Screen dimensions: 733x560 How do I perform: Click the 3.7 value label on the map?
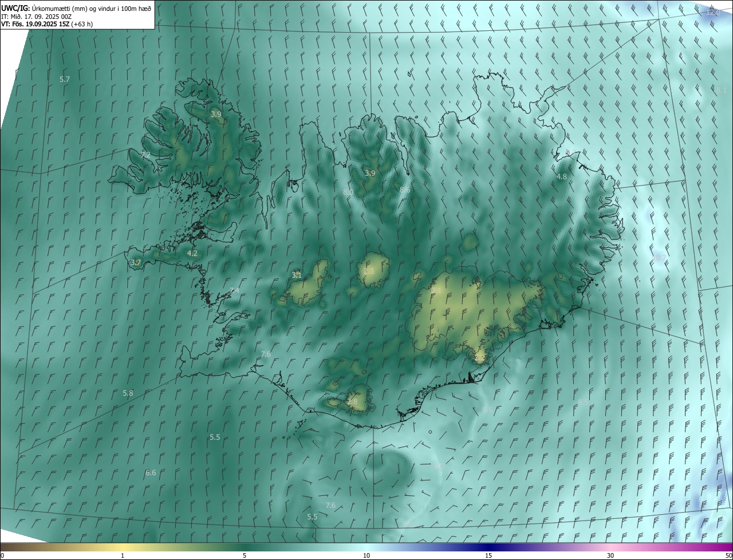tap(136, 263)
